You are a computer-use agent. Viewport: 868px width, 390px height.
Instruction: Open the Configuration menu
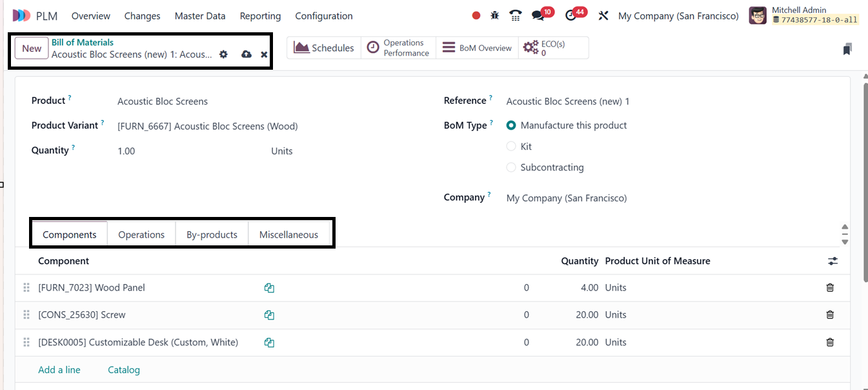pos(323,15)
